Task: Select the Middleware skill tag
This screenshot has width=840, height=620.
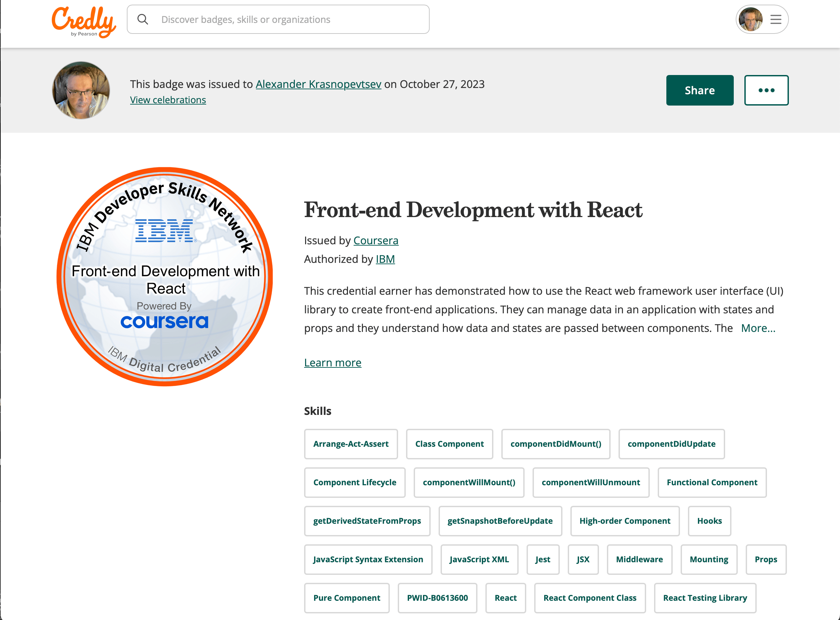Action: click(x=639, y=560)
